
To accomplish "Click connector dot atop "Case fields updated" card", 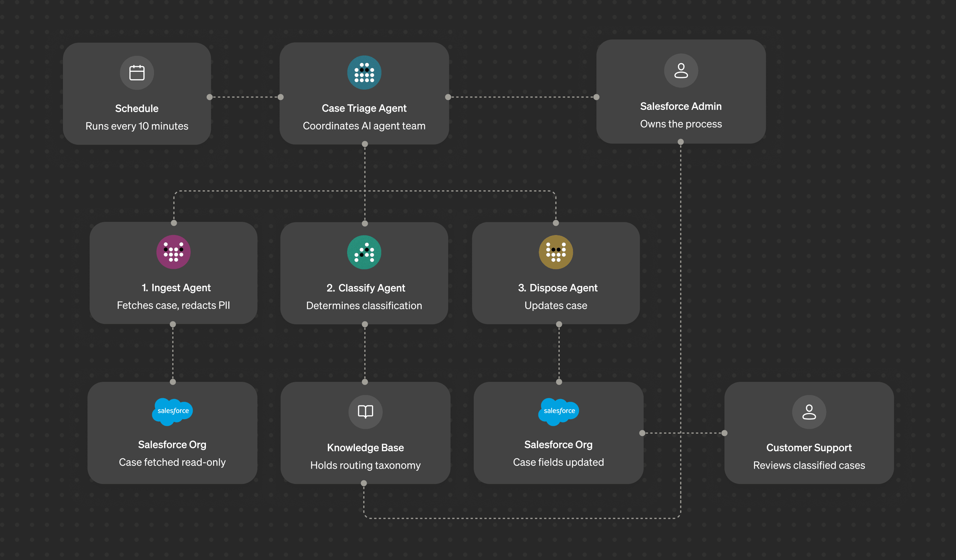I will (x=559, y=382).
